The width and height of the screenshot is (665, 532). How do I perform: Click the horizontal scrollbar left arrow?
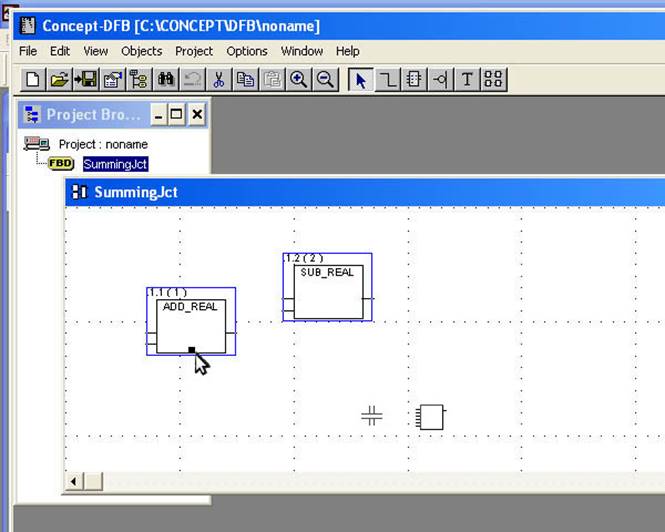coord(74,482)
